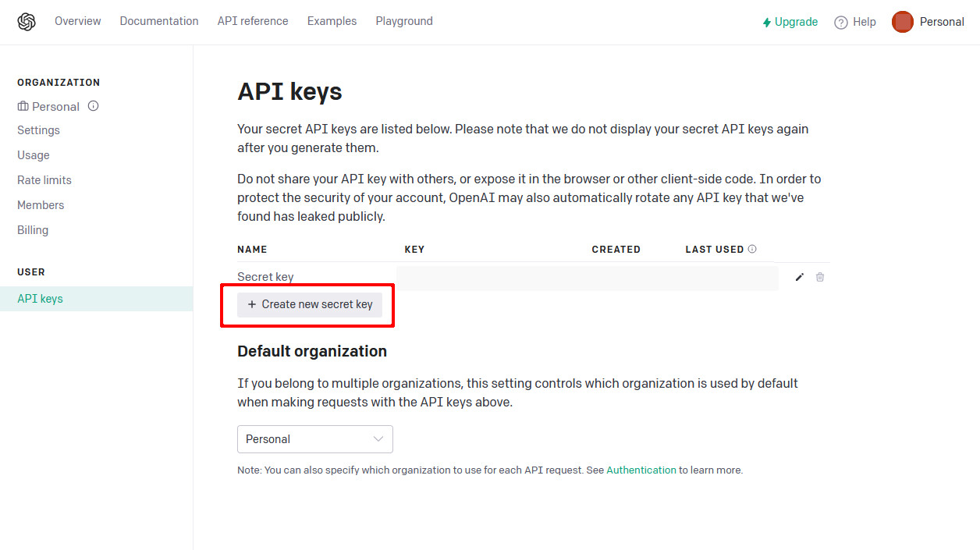The width and height of the screenshot is (980, 550).
Task: Follow the Authentication link
Action: coord(641,470)
